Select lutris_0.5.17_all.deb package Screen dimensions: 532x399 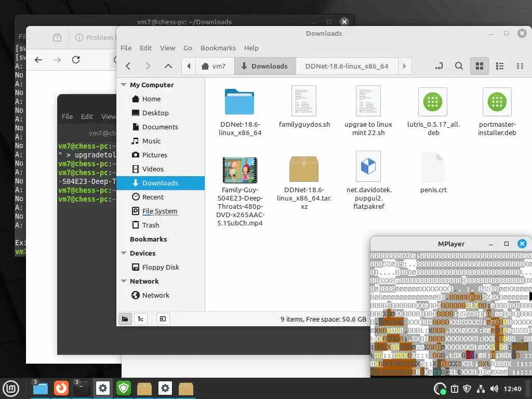433,102
